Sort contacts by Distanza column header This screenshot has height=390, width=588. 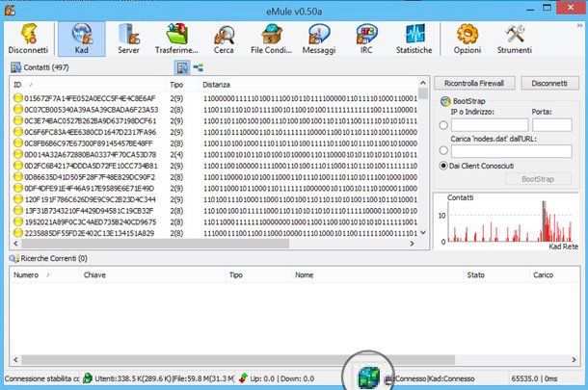coord(308,85)
